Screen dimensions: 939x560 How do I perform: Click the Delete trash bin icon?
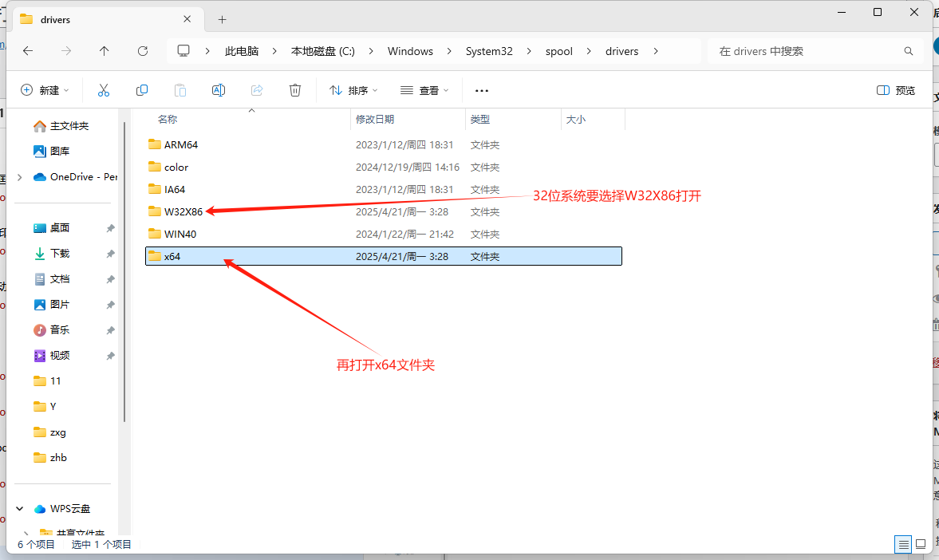click(x=295, y=90)
